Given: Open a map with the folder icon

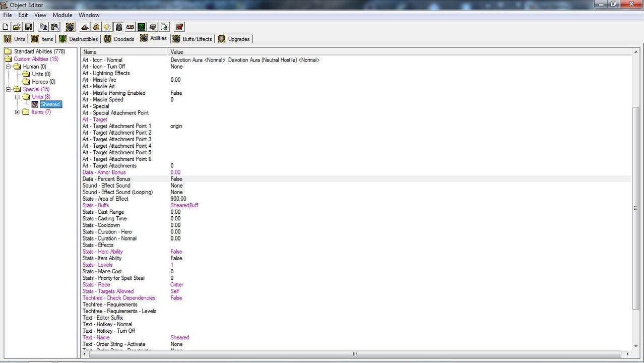Looking at the screenshot, I should (x=17, y=27).
